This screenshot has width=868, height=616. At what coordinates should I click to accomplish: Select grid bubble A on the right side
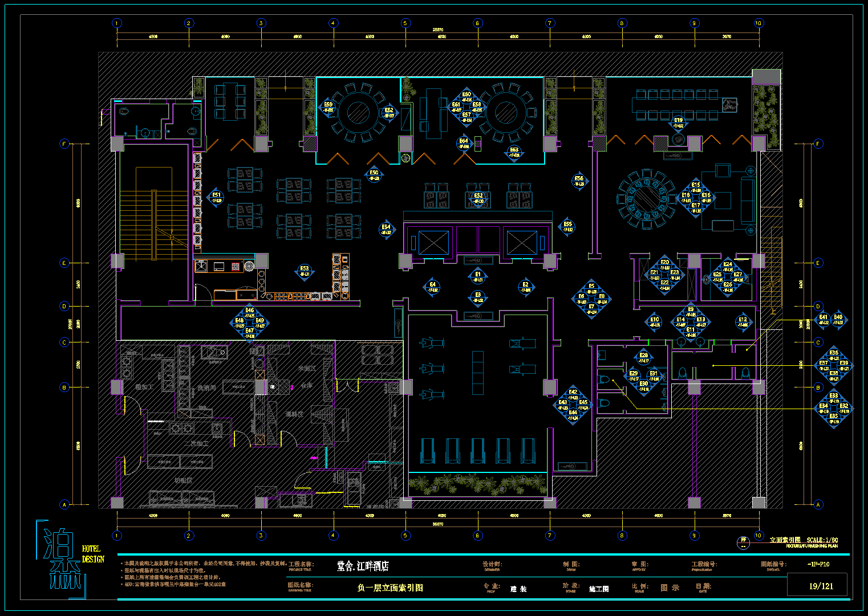818,504
